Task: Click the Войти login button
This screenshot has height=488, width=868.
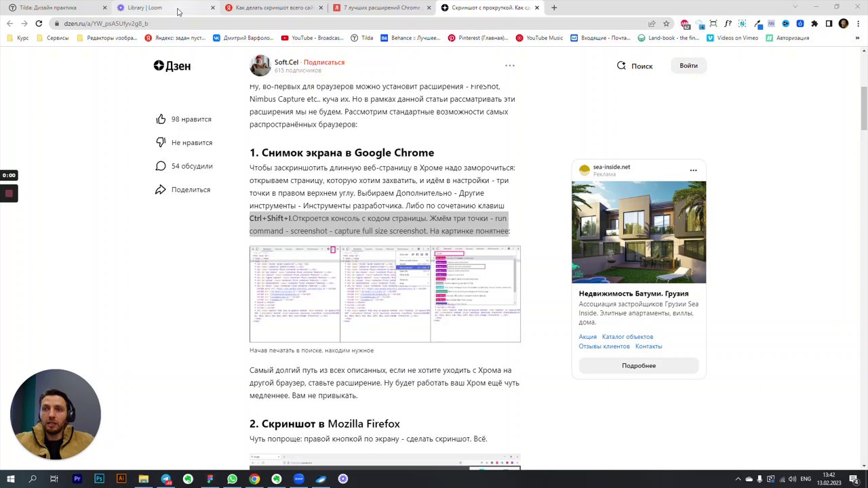Action: point(688,66)
